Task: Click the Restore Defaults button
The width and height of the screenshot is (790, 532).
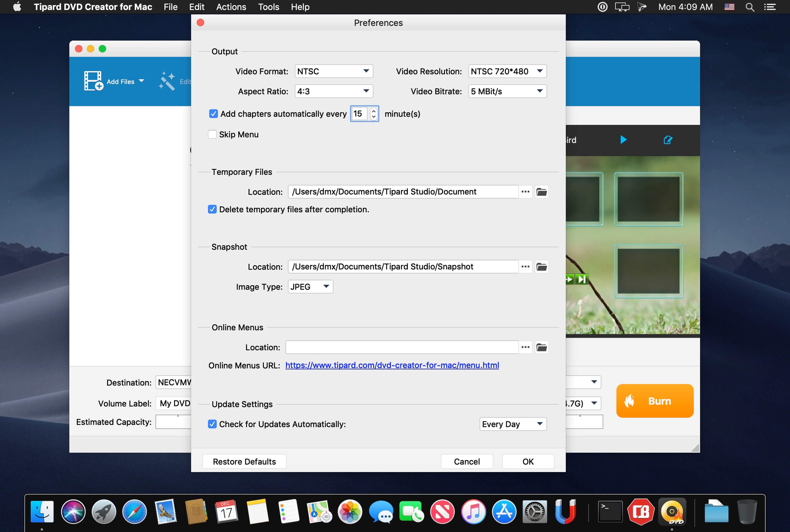Action: (x=244, y=462)
